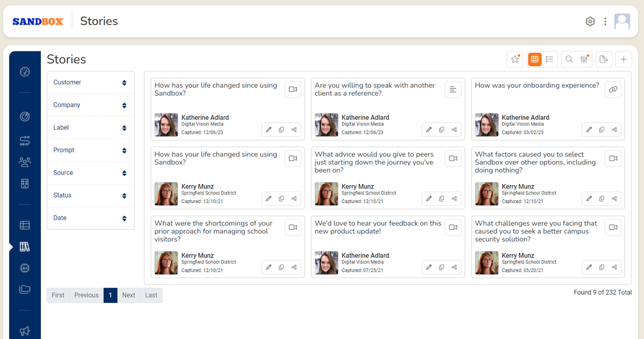Open the vertical three-dot menu

605,22
